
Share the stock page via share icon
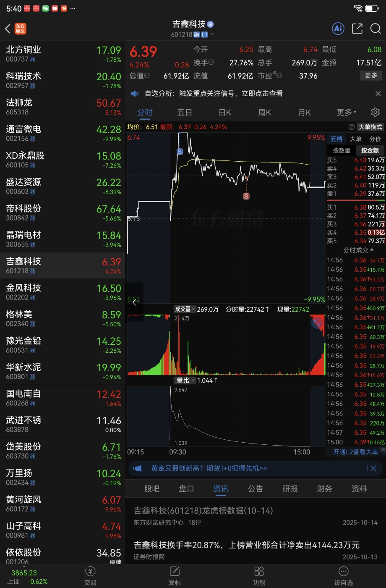(357, 28)
